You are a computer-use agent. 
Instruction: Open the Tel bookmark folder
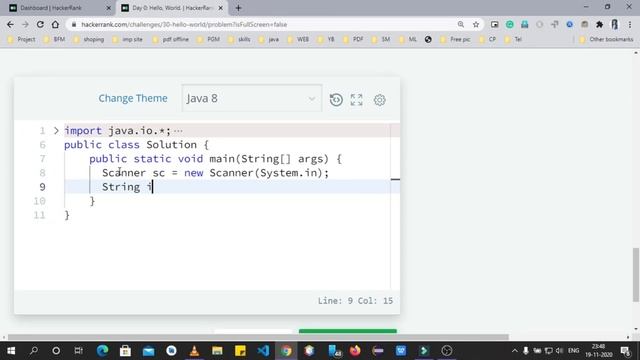(x=513, y=39)
